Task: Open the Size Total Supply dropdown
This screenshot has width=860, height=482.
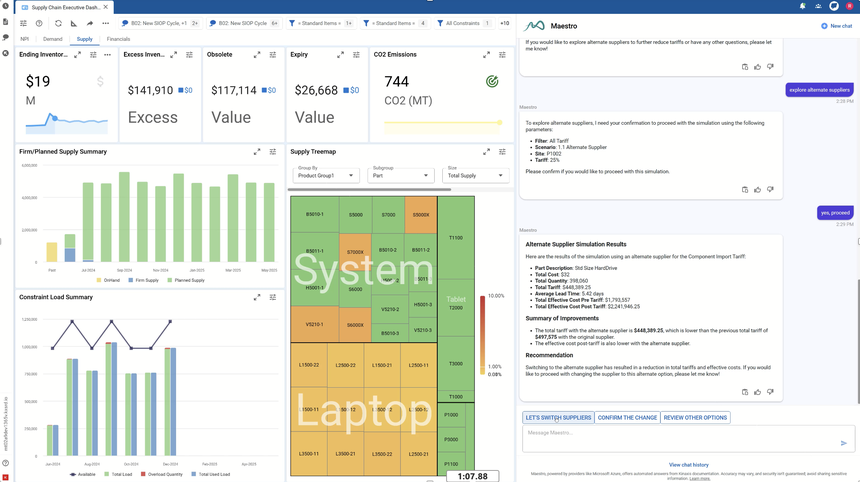Action: pos(476,175)
